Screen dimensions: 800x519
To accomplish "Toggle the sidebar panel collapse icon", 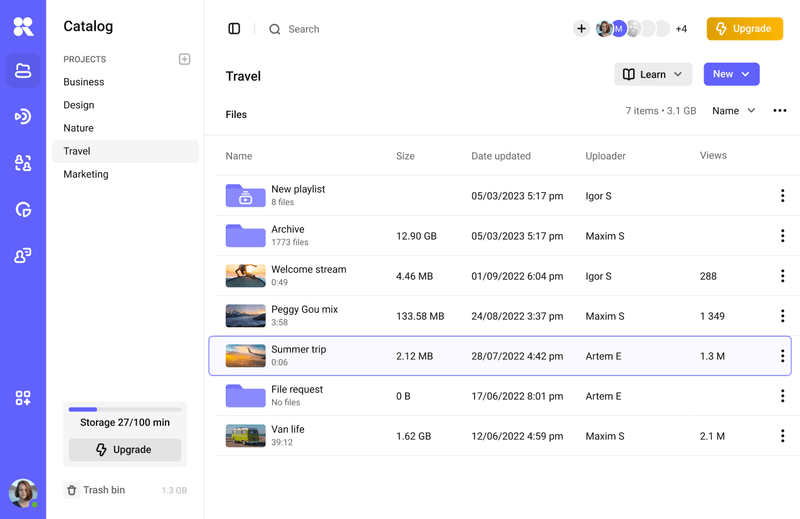I will 234,29.
